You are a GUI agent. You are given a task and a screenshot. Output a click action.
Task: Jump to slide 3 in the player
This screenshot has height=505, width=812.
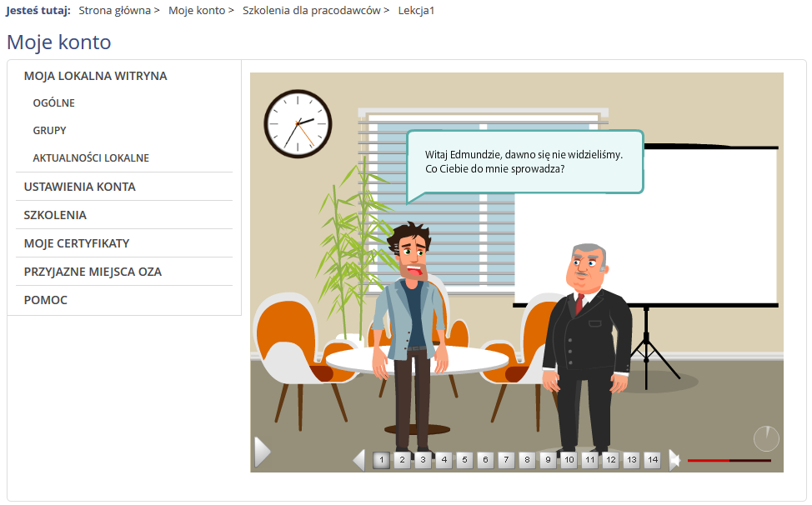423,460
